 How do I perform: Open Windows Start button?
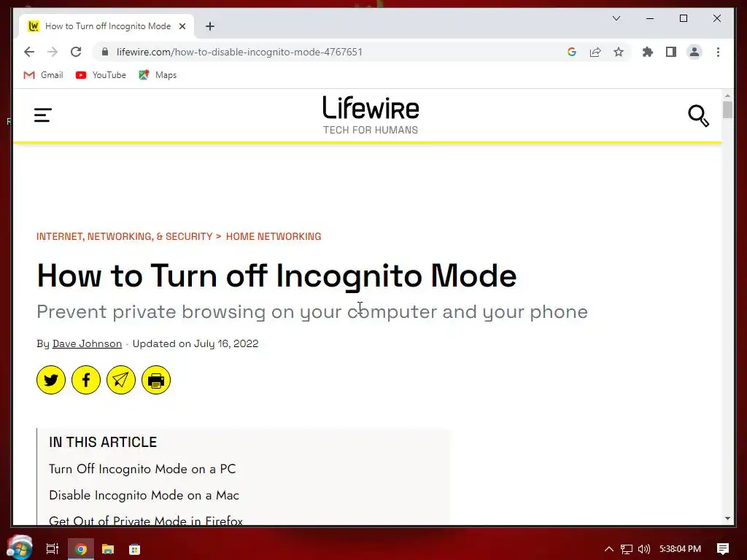(x=20, y=548)
